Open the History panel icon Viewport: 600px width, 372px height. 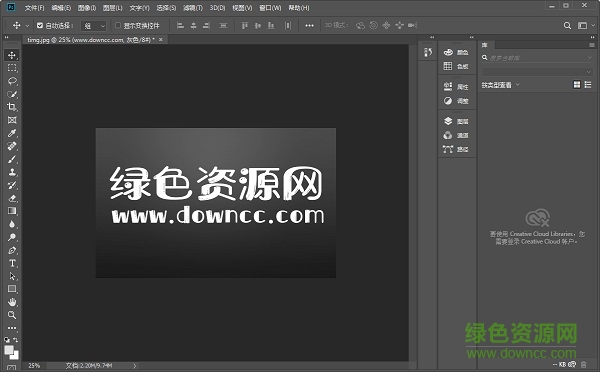[428, 52]
